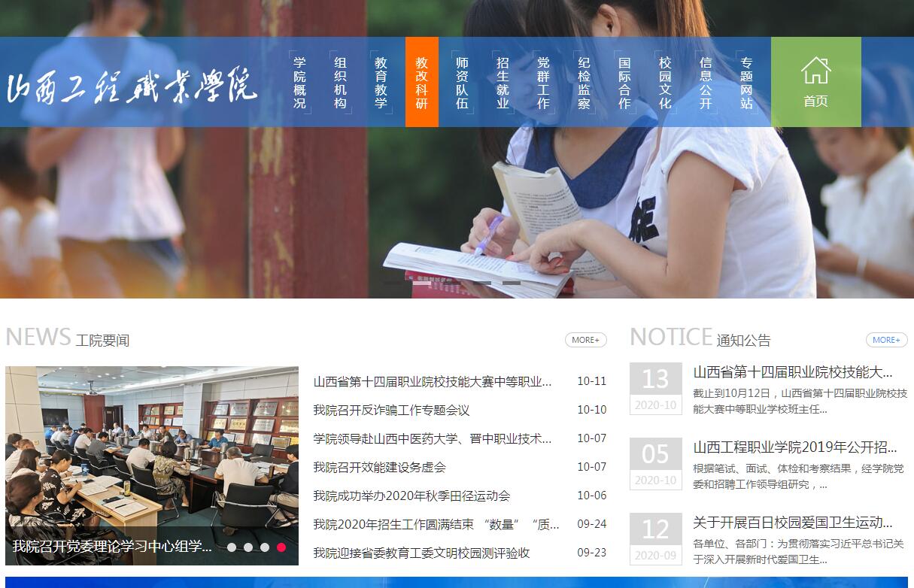
Task: Expand the 招生就业 navigation menu
Action: [503, 83]
